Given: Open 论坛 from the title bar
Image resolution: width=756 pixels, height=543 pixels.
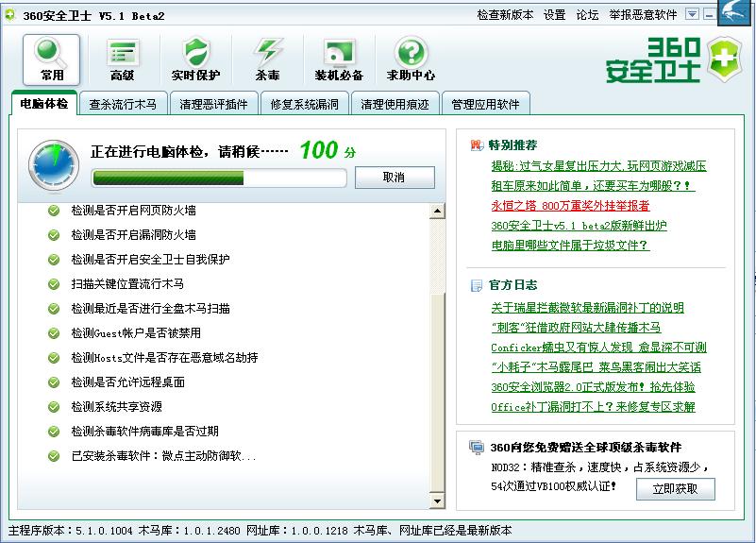Looking at the screenshot, I should click(587, 15).
